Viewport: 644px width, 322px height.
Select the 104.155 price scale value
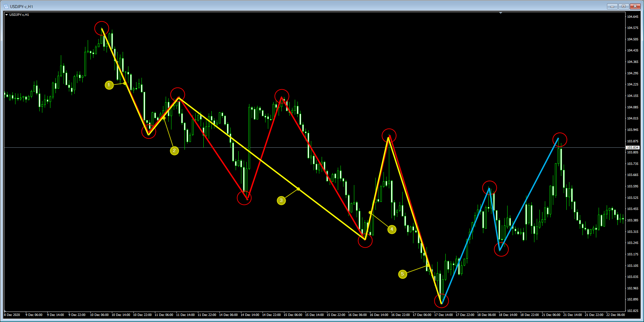tap(633, 96)
